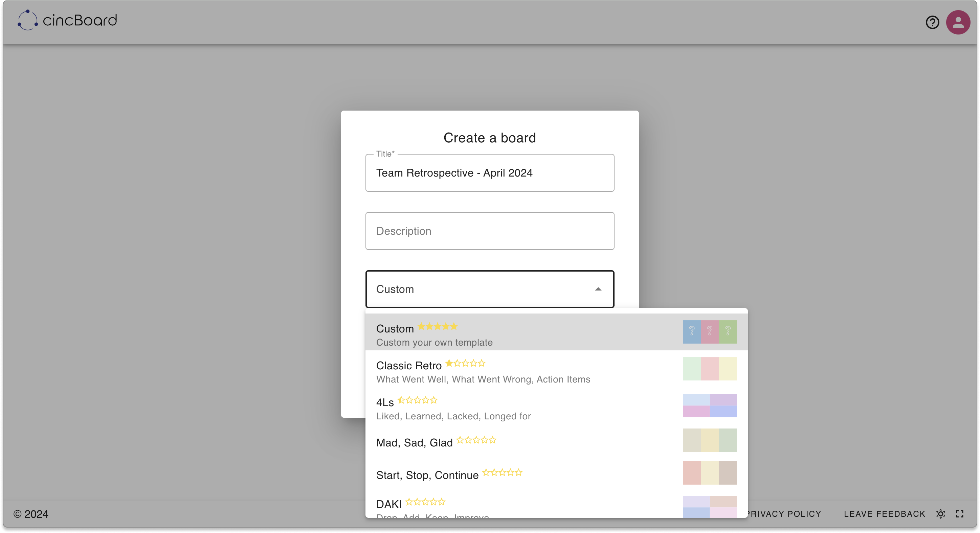980x533 pixels.
Task: Collapse the Custom template dropdown arrow
Action: click(598, 289)
